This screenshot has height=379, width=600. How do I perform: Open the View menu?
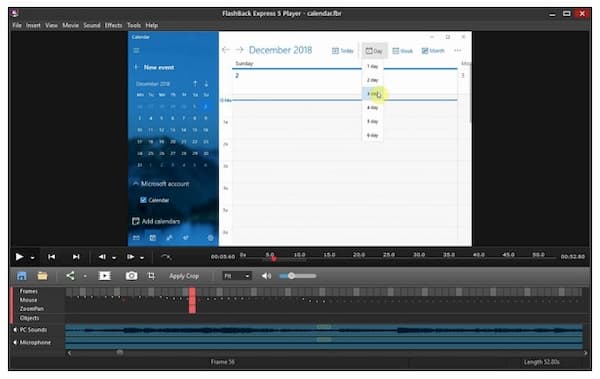tap(51, 25)
